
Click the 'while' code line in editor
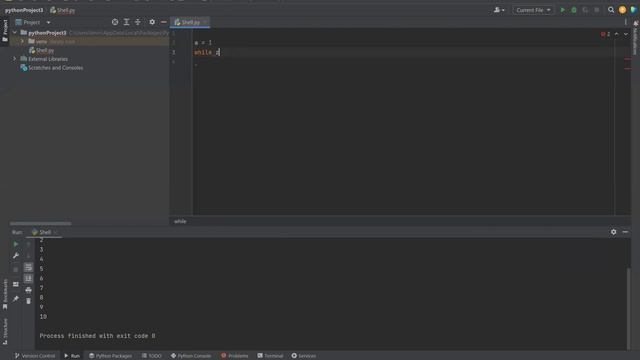coord(207,52)
